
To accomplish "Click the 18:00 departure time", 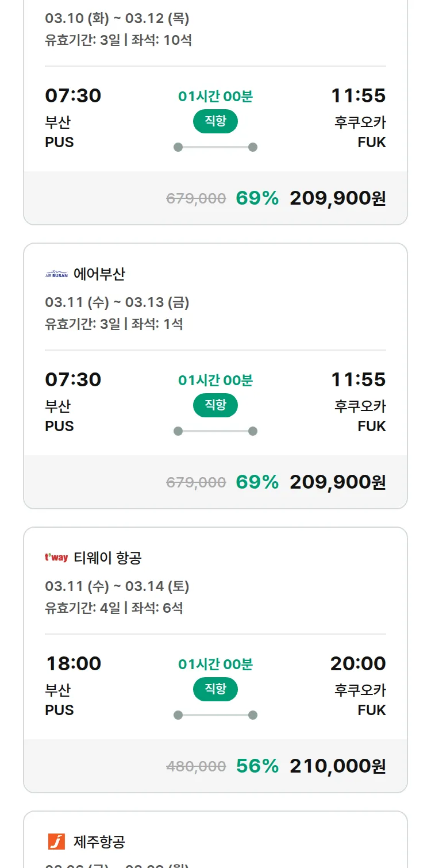I will 74,663.
